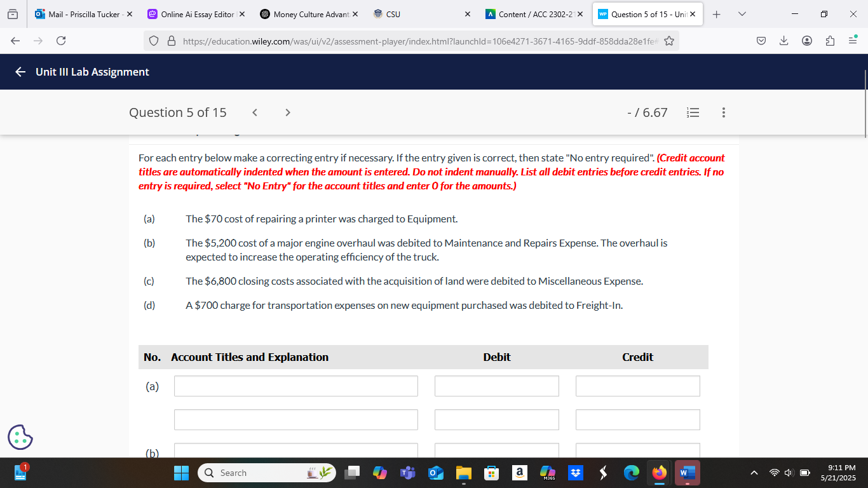Save the page to Pocket
This screenshot has height=488, width=868.
click(x=760, y=40)
